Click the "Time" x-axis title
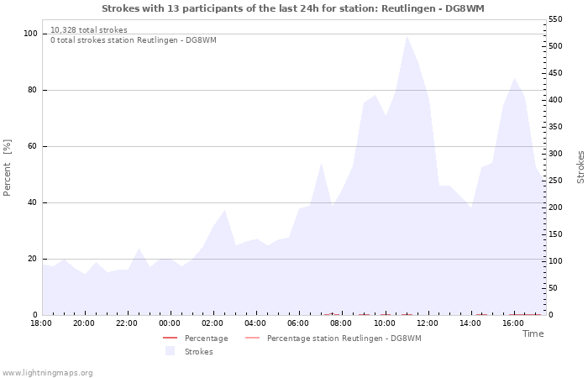 533,333
